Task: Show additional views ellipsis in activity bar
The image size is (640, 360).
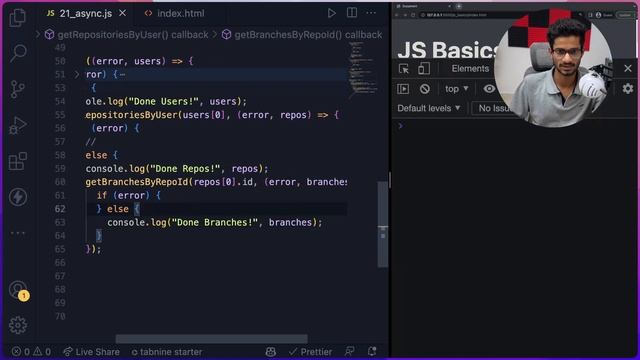Action: 18,233
